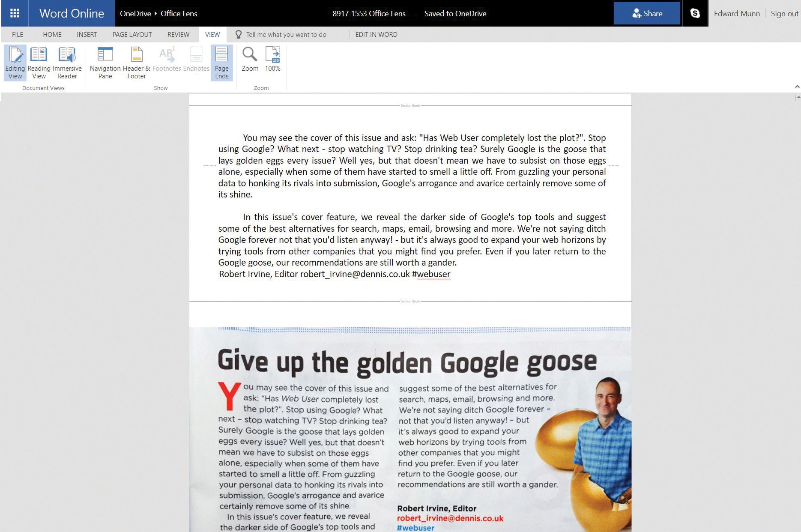This screenshot has height=532, width=801.
Task: Open Skype from the header
Action: coord(695,13)
